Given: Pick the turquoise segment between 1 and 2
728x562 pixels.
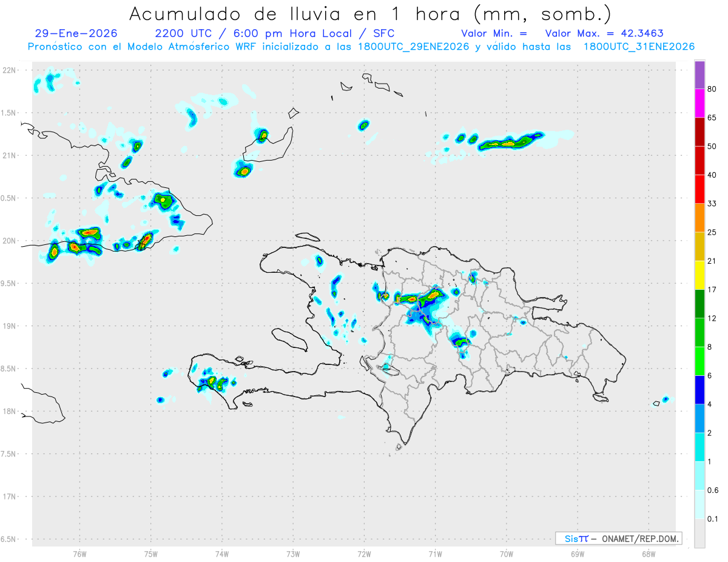Looking at the screenshot, I should [x=699, y=447].
